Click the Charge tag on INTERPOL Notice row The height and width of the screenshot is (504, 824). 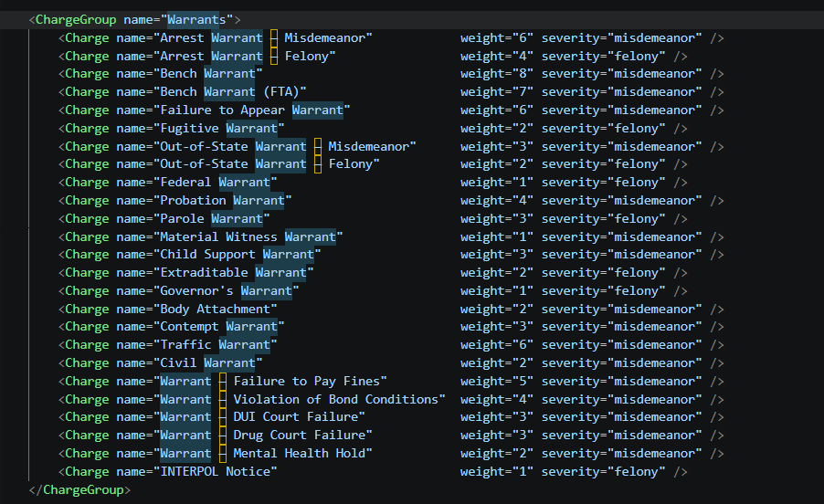(87, 472)
